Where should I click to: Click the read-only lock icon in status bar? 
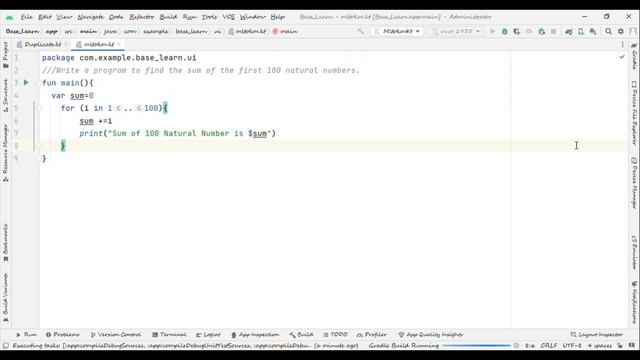[x=620, y=346]
